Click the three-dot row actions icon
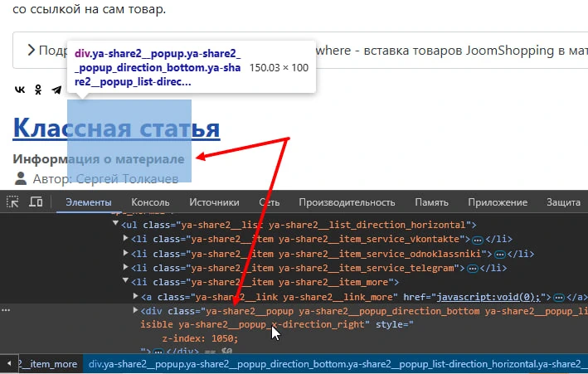588x374 pixels. (x=6, y=310)
